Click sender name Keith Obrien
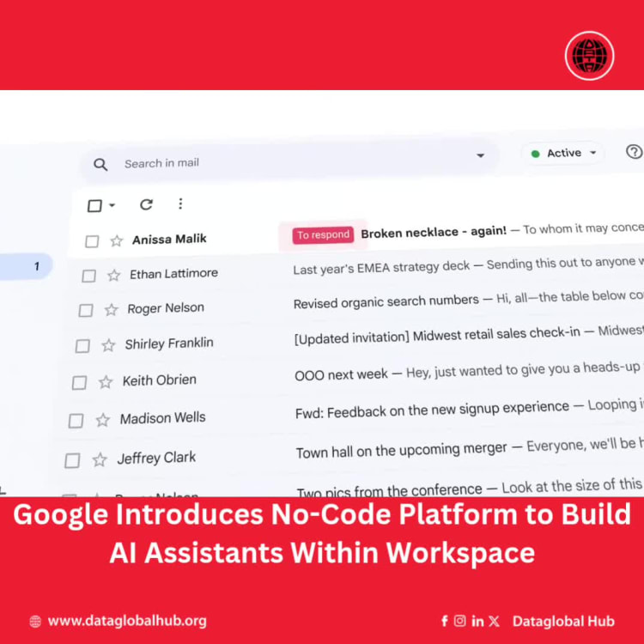 [160, 380]
